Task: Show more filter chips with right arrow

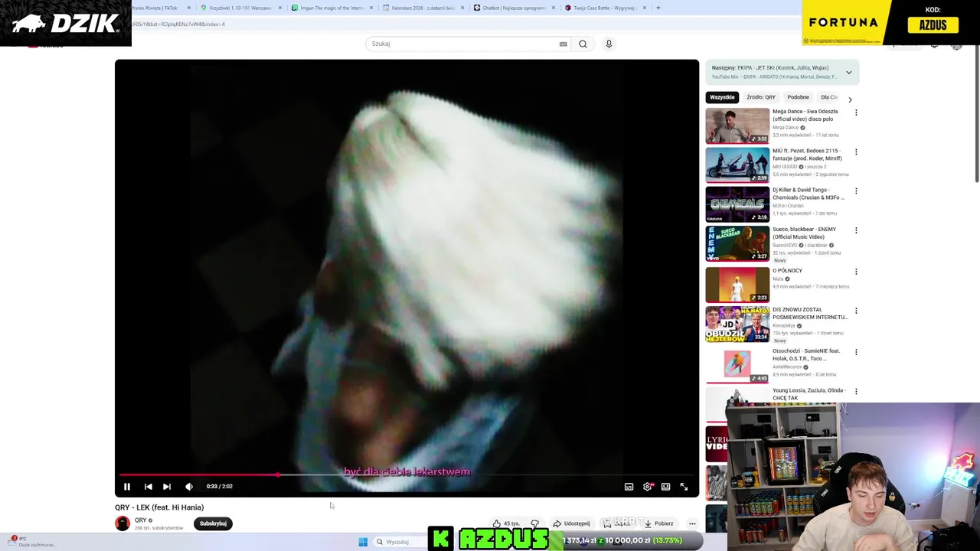Action: coord(850,99)
